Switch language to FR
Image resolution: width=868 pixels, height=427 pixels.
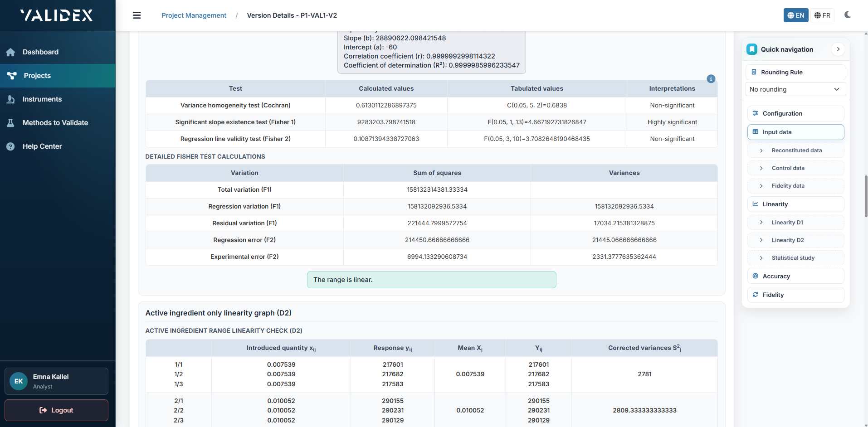tap(822, 15)
